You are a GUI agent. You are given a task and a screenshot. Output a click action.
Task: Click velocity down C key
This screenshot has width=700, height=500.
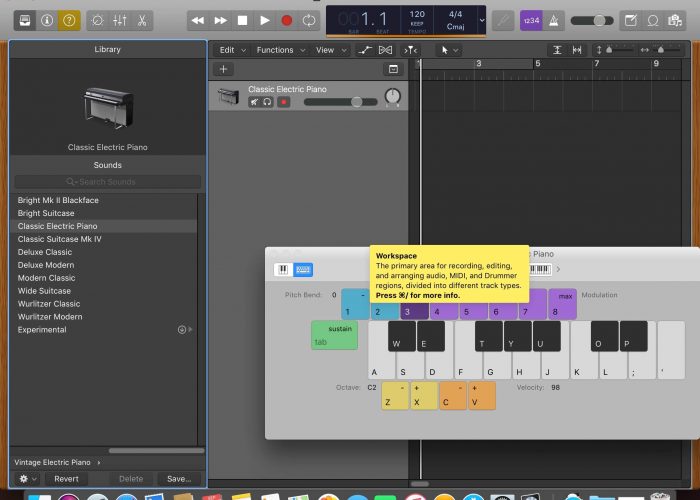(x=453, y=396)
